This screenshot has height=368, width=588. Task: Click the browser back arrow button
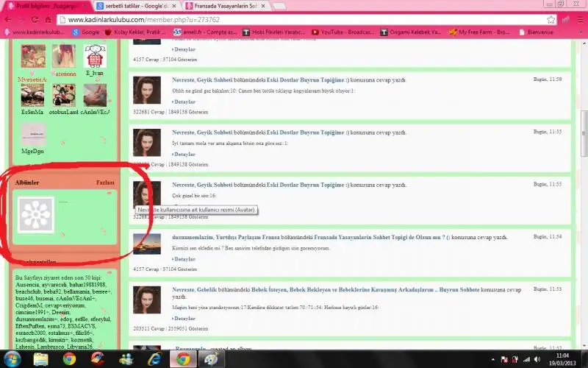(x=10, y=19)
